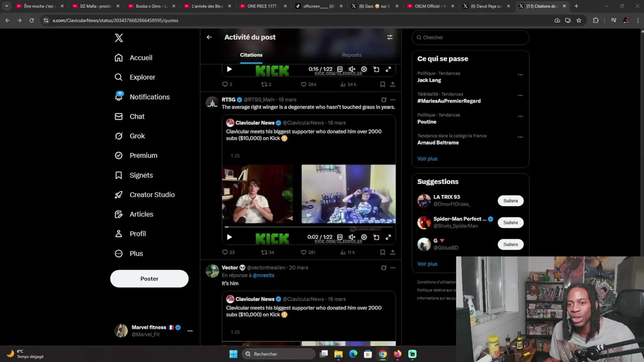Reply to RTSG post with 23 replies
This screenshot has width=644, height=362.
(228, 252)
